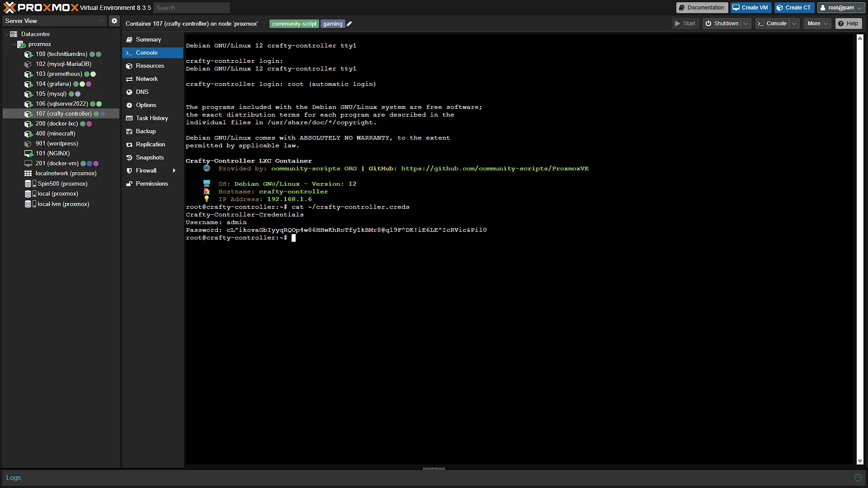Viewport: 868px width, 488px height.
Task: Open the Resources tab
Action: click(x=152, y=66)
